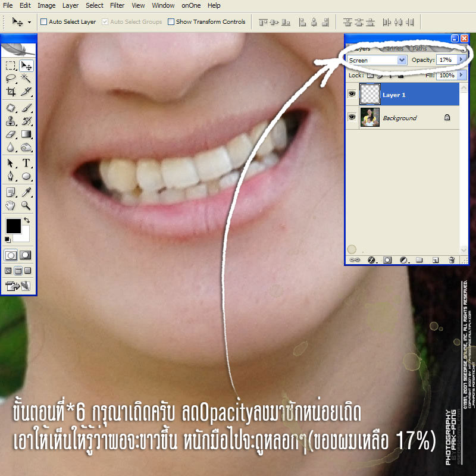Image resolution: width=476 pixels, height=476 pixels.
Task: Switch to Standard Screen Mode
Action: tap(8, 271)
